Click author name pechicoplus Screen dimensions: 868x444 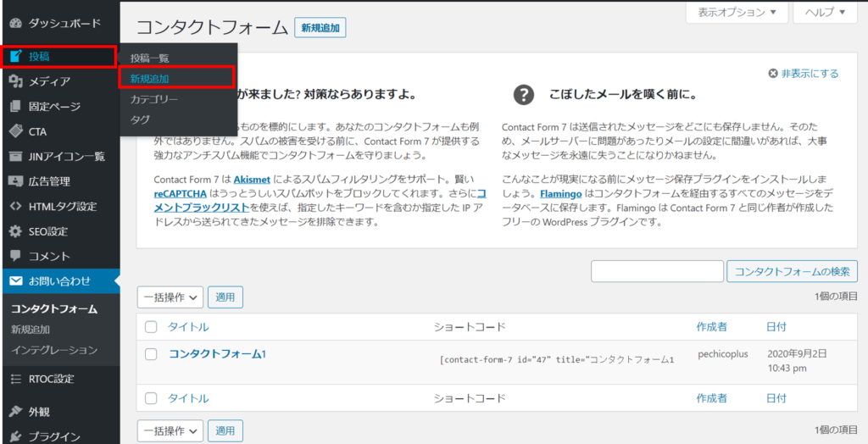click(723, 353)
